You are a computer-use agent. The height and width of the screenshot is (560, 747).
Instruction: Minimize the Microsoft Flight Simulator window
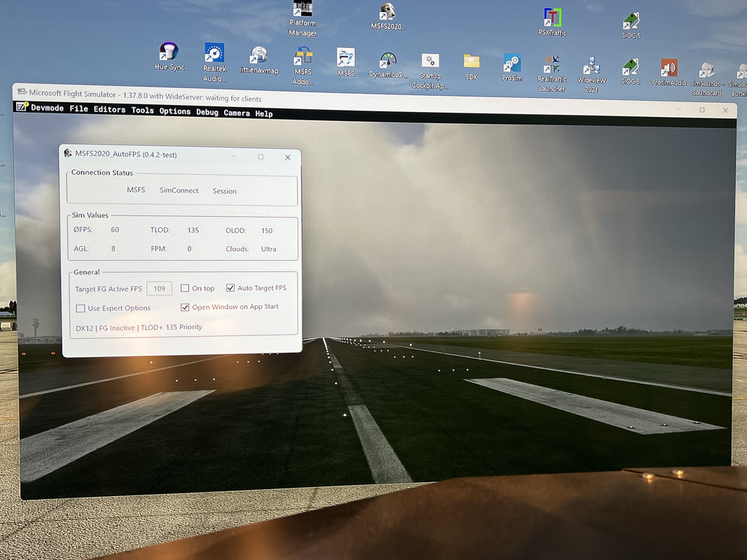[678, 109]
